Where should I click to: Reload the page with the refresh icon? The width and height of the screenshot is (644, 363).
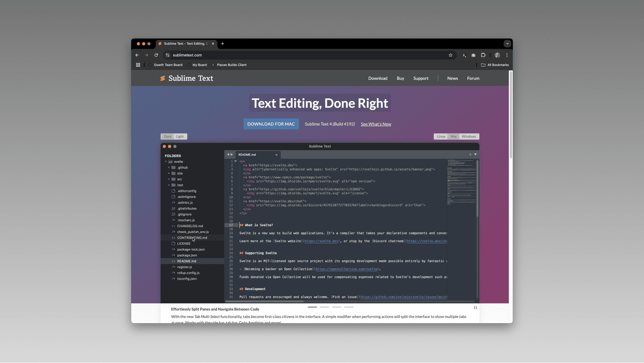pos(156,55)
